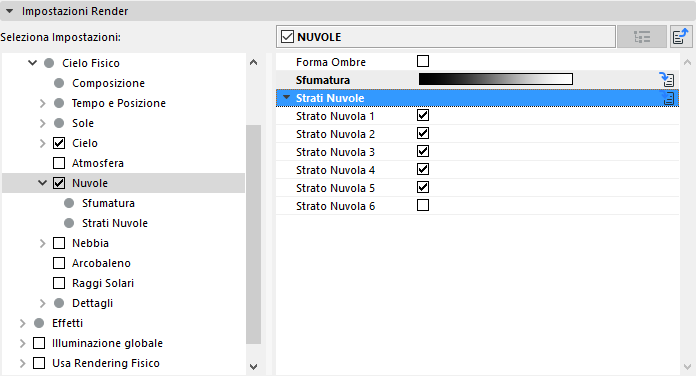Viewport: 696px width, 376px height.
Task: Enable the Raggi Solari checkbox
Action: [59, 283]
